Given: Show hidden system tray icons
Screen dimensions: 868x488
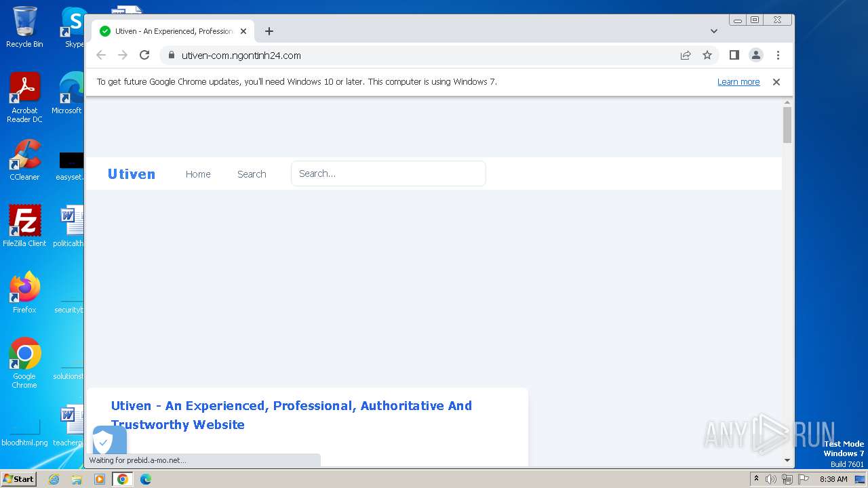Looking at the screenshot, I should (x=757, y=479).
